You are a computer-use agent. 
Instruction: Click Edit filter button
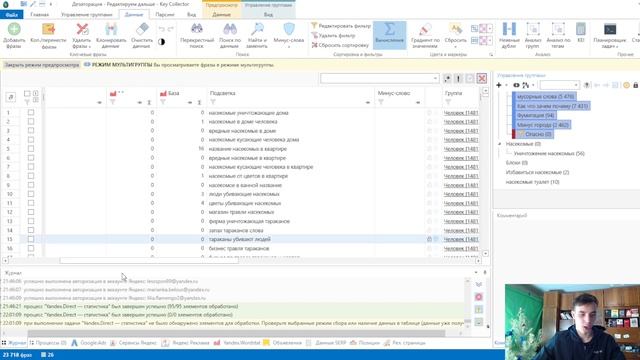point(341,26)
